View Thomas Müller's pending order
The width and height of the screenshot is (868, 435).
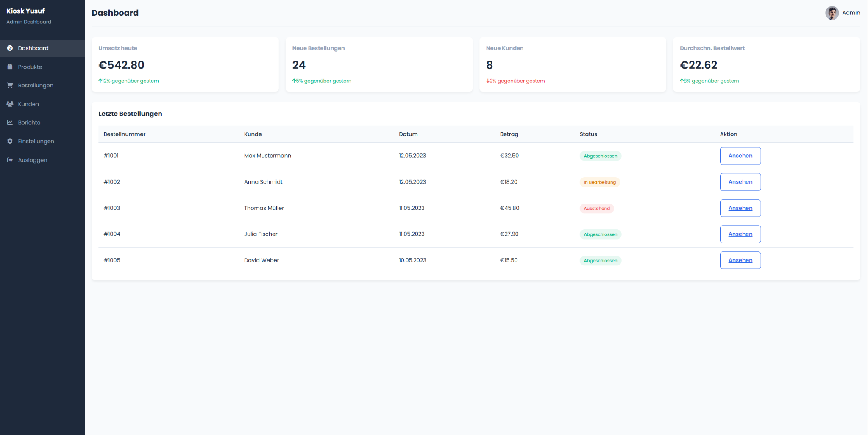(740, 208)
